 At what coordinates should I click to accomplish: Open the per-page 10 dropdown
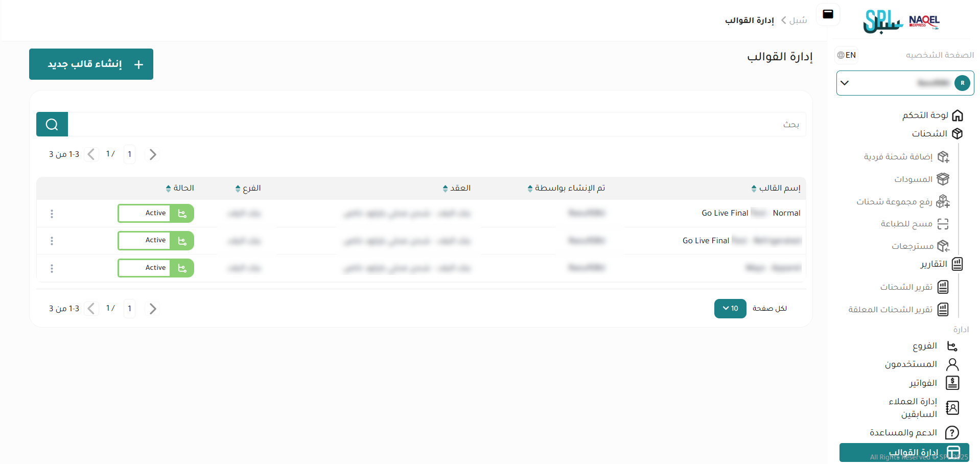[730, 309]
